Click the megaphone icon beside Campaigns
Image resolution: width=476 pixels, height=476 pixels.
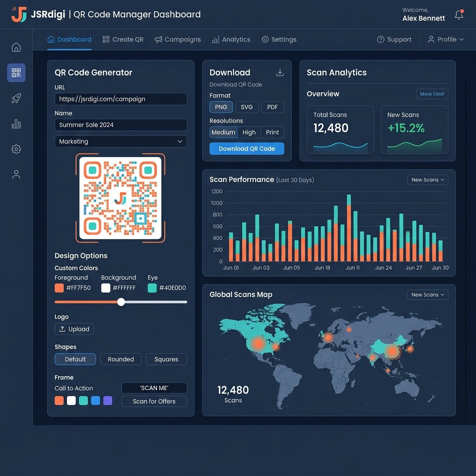[158, 40]
